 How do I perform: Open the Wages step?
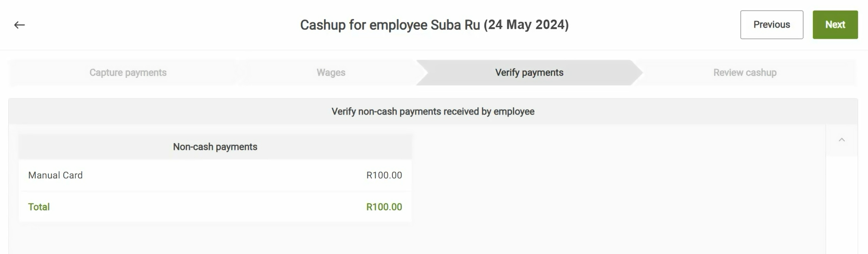330,73
